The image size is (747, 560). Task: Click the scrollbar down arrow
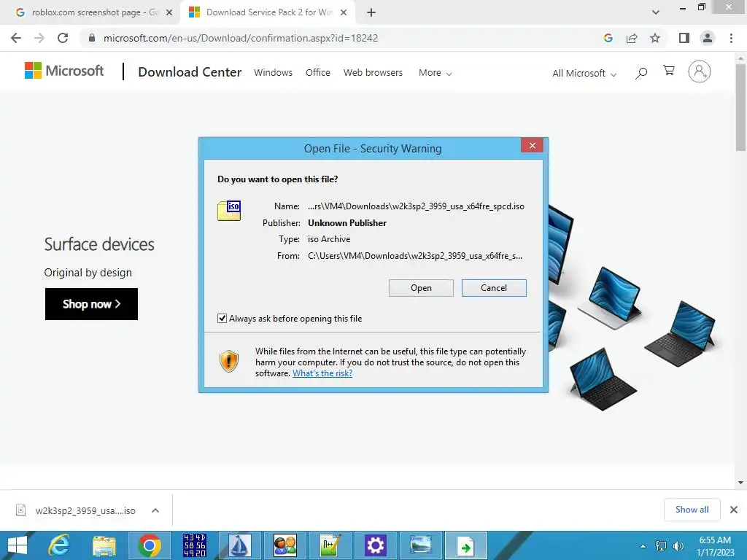(x=740, y=483)
